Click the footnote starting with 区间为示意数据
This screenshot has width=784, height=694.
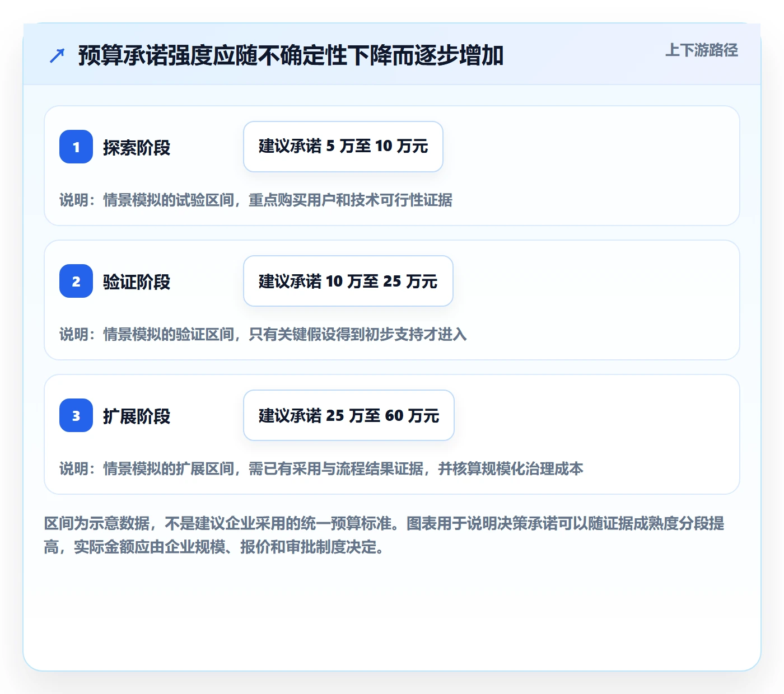point(384,535)
